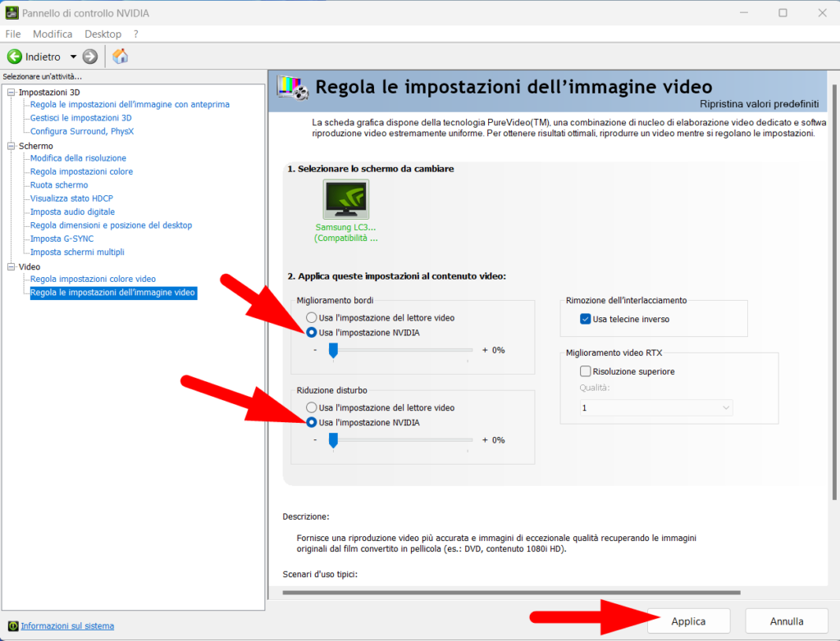840x641 pixels.
Task: Open Regola impostazioni colore
Action: point(81,171)
